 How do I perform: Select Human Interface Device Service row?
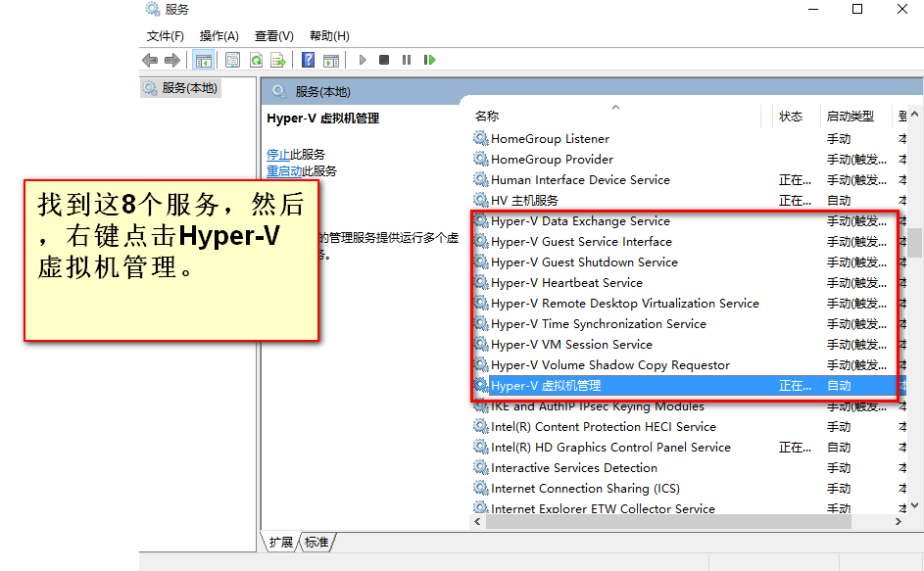click(x=690, y=180)
